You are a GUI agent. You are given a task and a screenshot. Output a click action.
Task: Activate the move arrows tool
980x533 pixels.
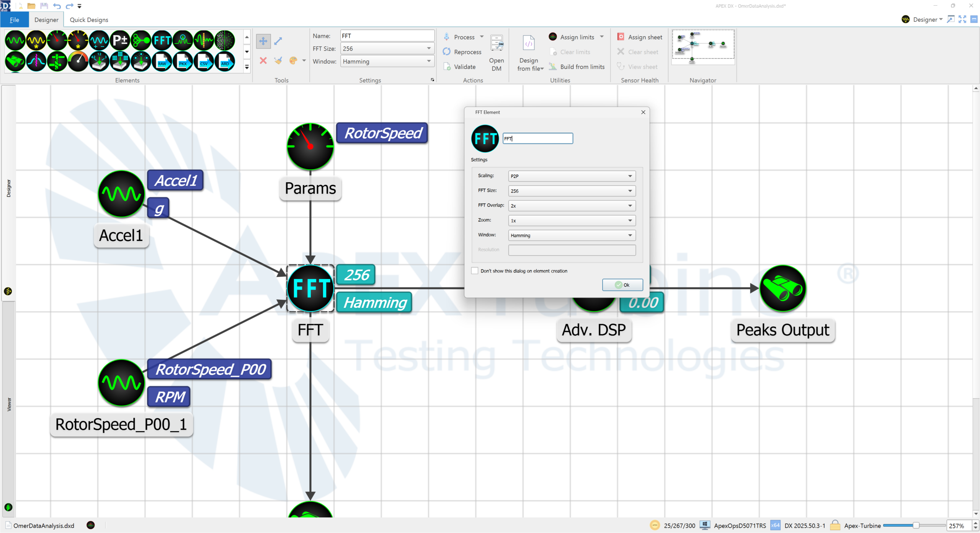[263, 41]
